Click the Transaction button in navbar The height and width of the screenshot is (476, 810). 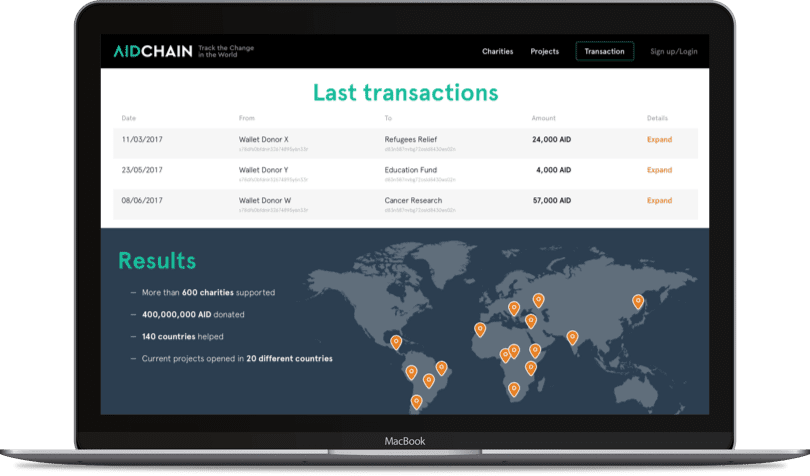(604, 51)
